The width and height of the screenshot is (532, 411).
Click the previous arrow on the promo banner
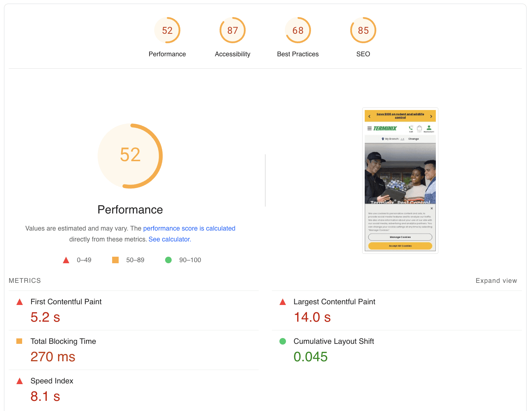coord(369,115)
